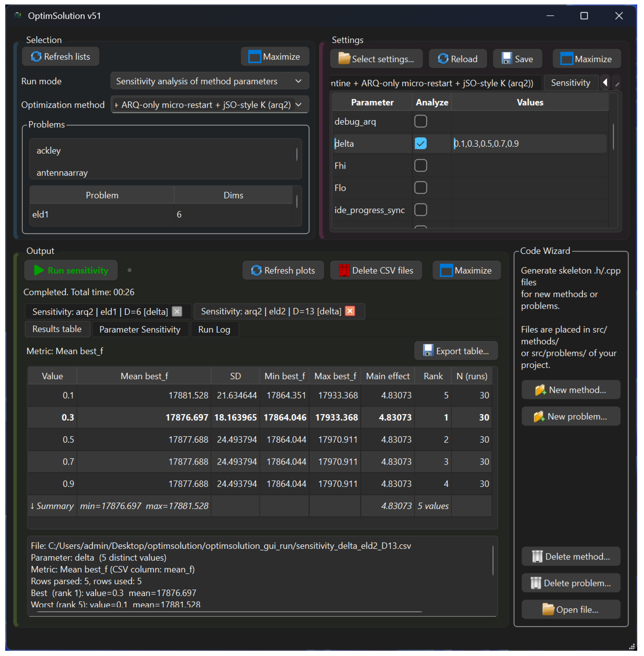Click the settings tab scroll left arrow

605,83
